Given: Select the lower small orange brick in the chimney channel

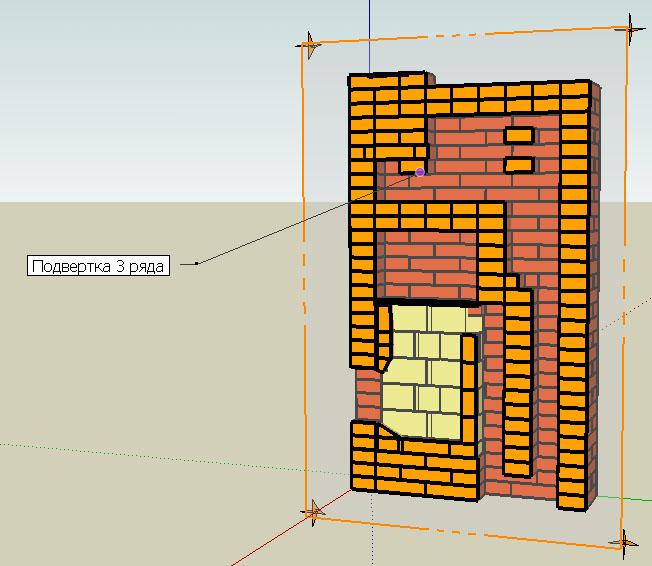Looking at the screenshot, I should point(518,164).
